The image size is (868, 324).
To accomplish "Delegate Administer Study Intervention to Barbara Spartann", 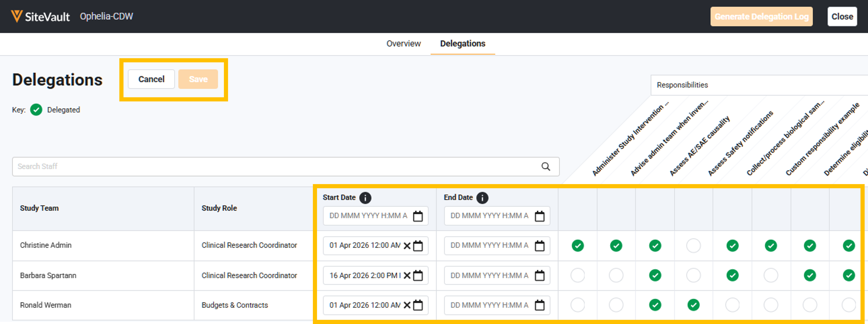I will 578,275.
